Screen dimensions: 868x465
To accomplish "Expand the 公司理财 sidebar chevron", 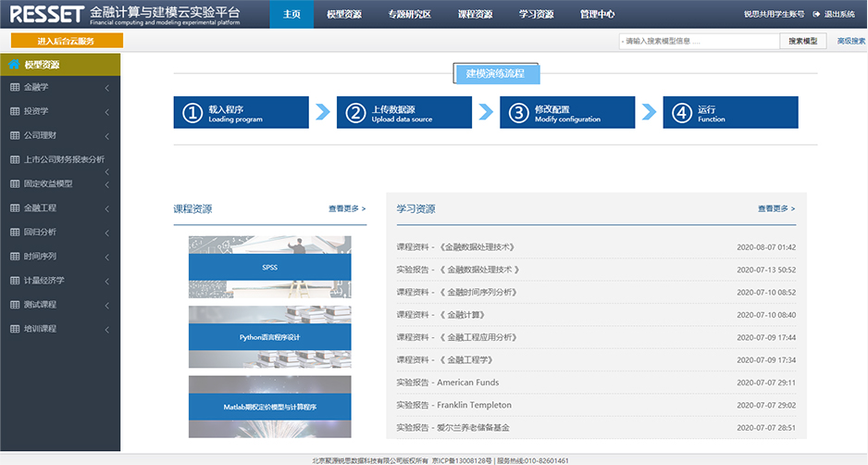I will click(x=107, y=136).
